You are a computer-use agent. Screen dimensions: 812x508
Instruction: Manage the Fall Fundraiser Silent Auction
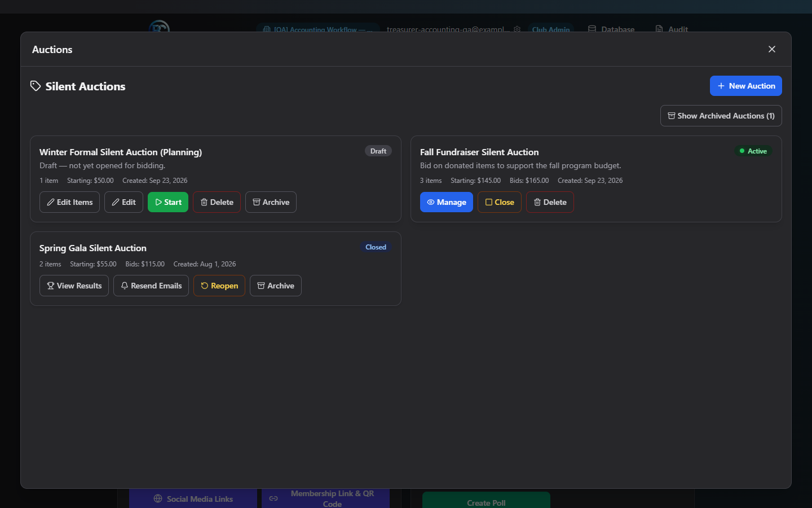click(447, 202)
